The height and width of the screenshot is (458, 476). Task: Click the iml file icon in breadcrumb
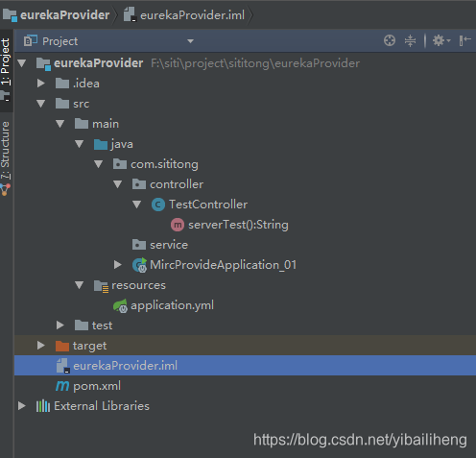[x=131, y=14]
